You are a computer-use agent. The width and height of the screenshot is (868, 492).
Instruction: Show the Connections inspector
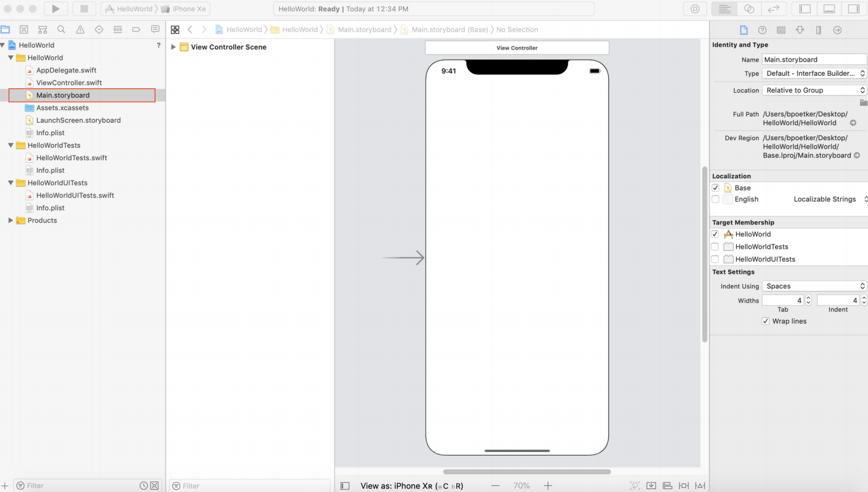837,30
